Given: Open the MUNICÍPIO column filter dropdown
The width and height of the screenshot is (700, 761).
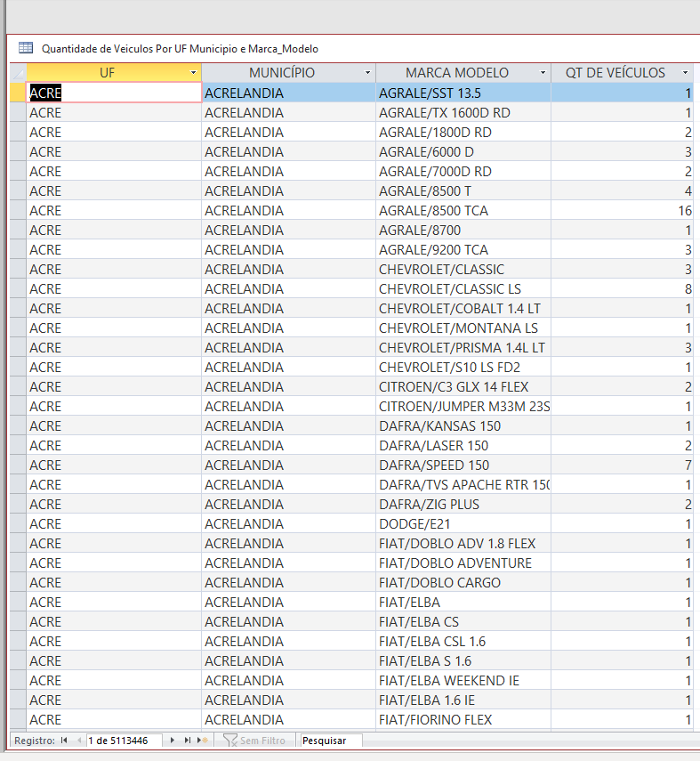Looking at the screenshot, I should point(367,73).
